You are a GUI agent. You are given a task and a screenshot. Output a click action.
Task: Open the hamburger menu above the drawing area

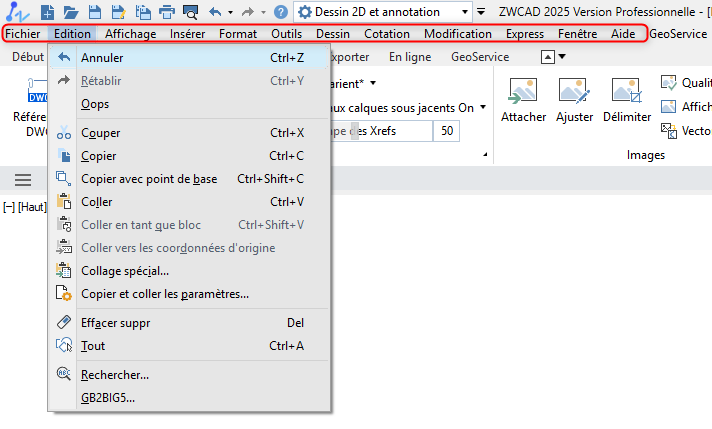click(x=22, y=179)
